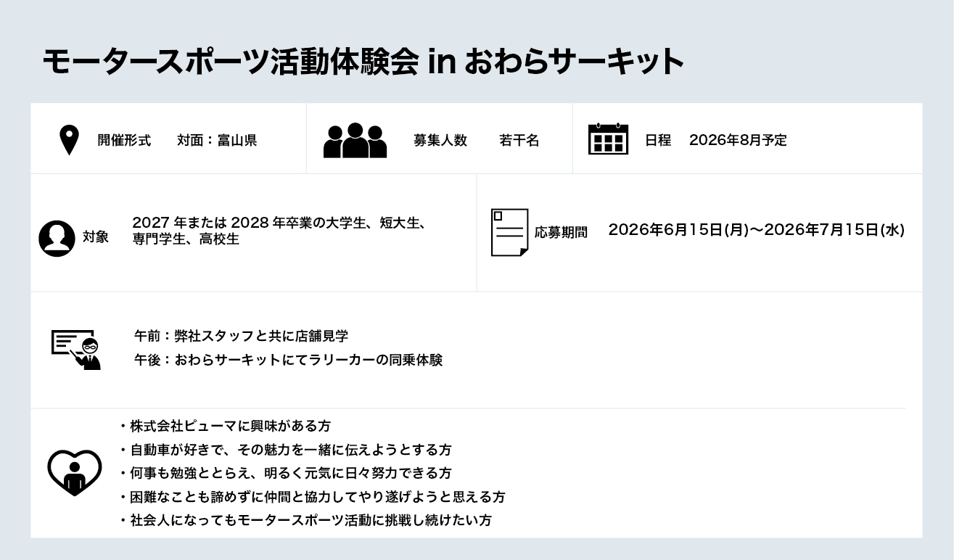Click the 募集人数 label
The height and width of the screenshot is (560, 954).
[440, 141]
